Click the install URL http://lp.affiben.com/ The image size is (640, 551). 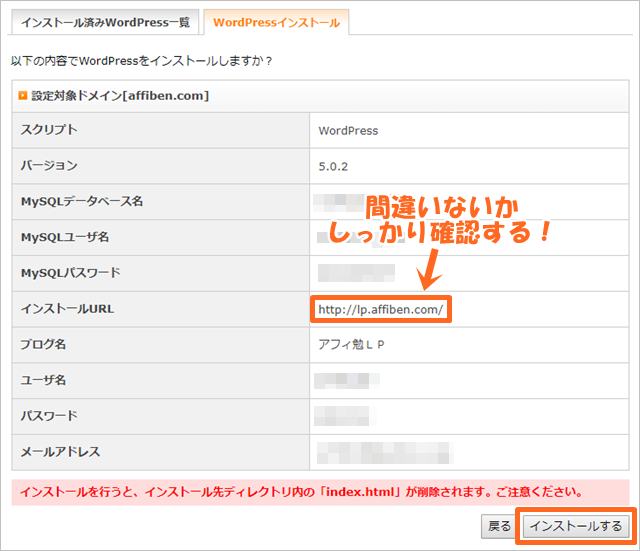coord(380,310)
